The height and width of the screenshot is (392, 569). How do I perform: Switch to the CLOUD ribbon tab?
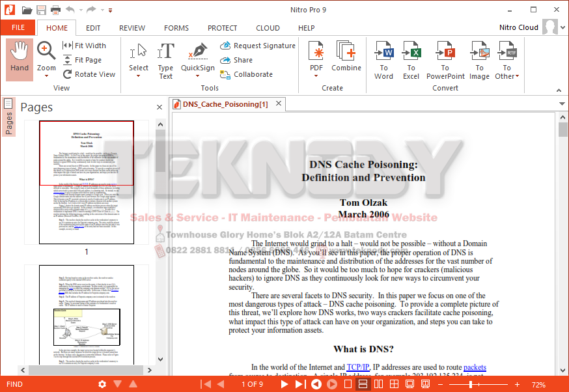(x=268, y=28)
